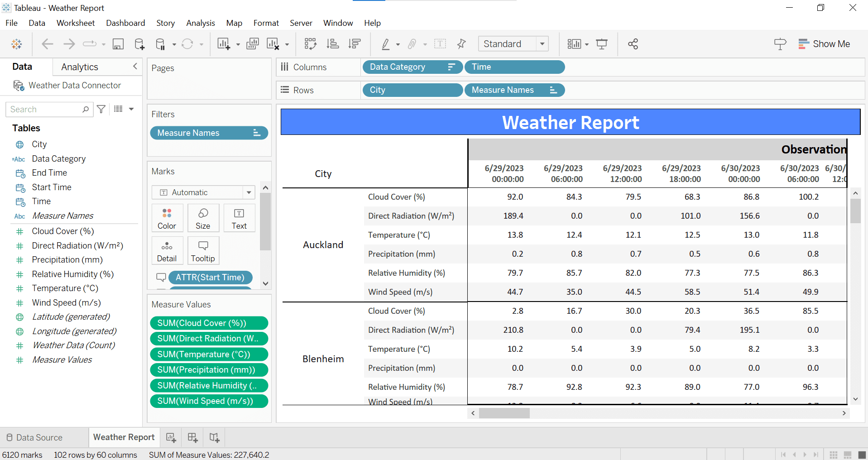Click the New Dashboard icon at bottom
Viewport: 868px width, 460px height.
coord(192,437)
